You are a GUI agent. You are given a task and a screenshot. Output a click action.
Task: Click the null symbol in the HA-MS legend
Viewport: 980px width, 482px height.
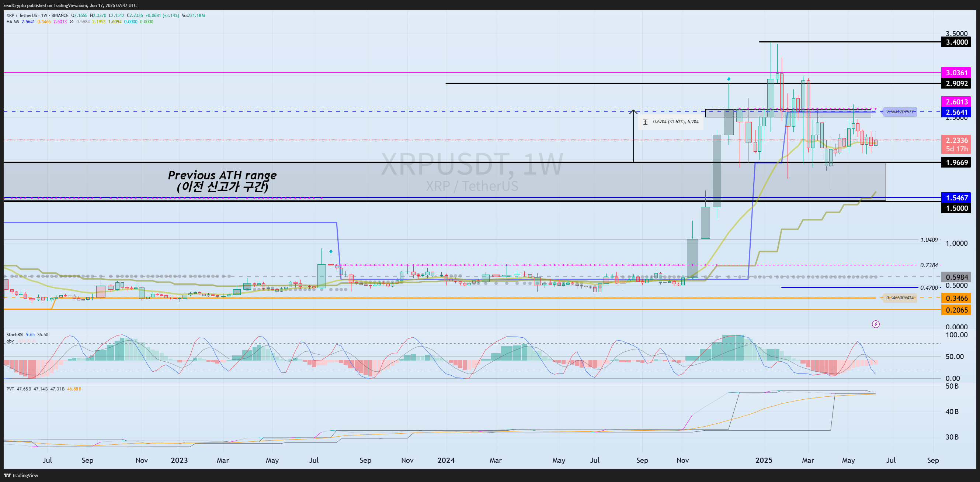[72, 22]
